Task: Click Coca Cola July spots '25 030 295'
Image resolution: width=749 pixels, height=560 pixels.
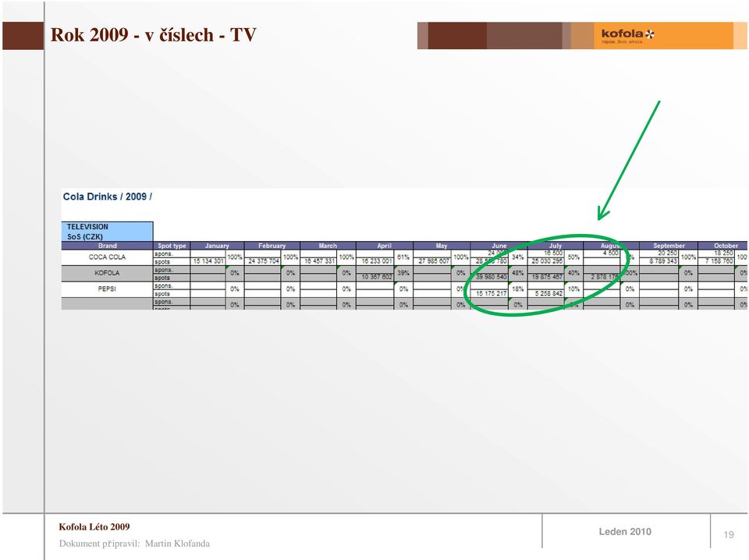Action: 547,261
